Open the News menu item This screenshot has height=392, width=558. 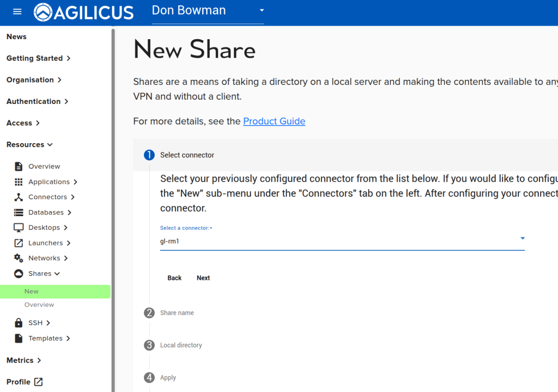click(16, 36)
